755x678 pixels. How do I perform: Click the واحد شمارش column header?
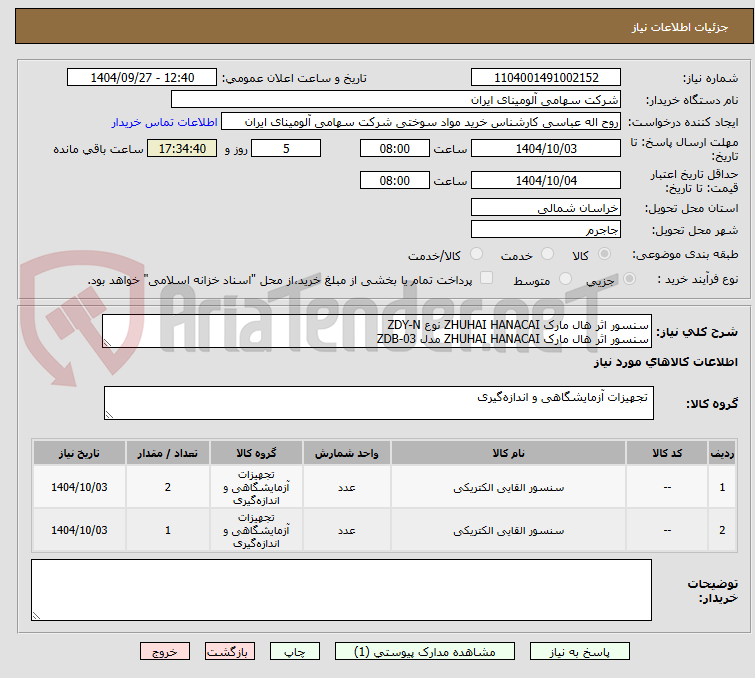coord(347,453)
